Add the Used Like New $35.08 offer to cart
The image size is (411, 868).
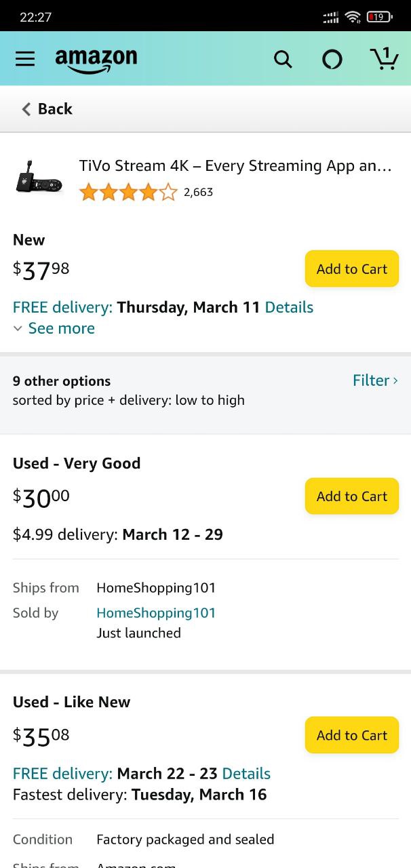(x=352, y=734)
